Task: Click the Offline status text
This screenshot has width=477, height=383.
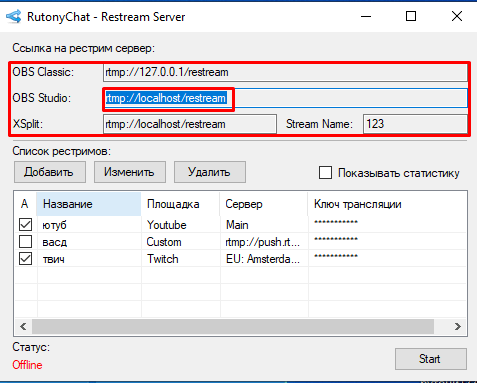Action: click(27, 365)
